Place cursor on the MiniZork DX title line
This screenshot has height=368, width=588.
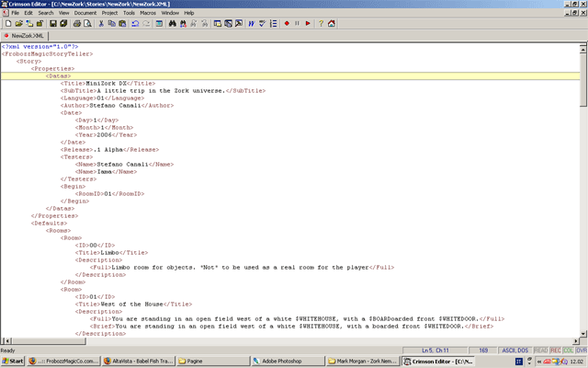click(107, 84)
